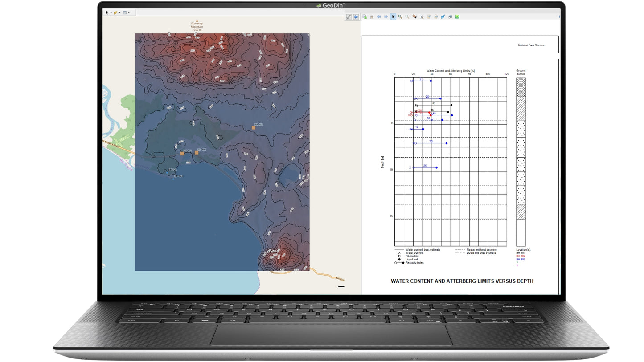Go to next page with right arrow
This screenshot has height=362, width=644.
[386, 17]
